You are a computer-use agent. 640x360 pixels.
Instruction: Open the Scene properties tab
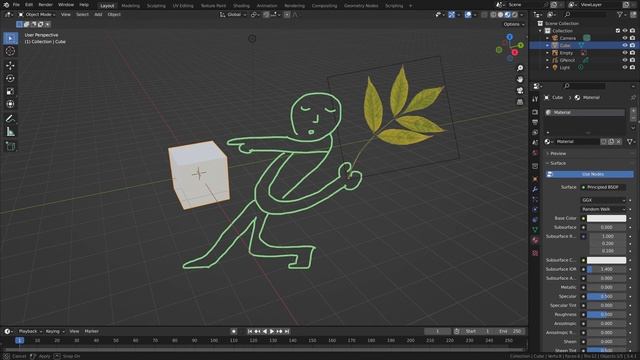coord(535,143)
